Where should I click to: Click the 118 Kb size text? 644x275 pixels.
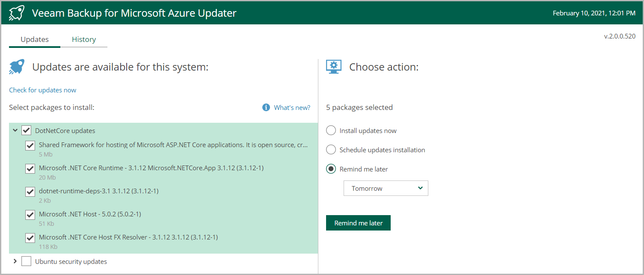click(x=48, y=247)
